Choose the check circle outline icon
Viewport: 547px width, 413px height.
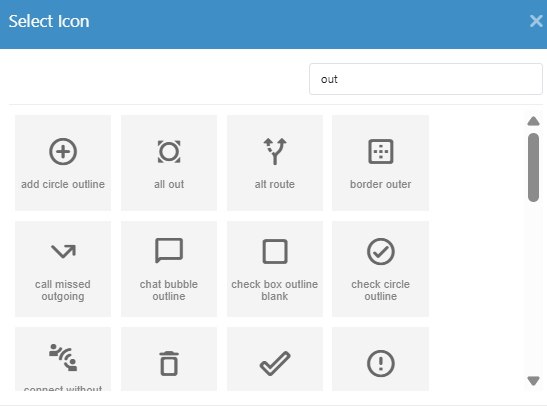click(381, 269)
